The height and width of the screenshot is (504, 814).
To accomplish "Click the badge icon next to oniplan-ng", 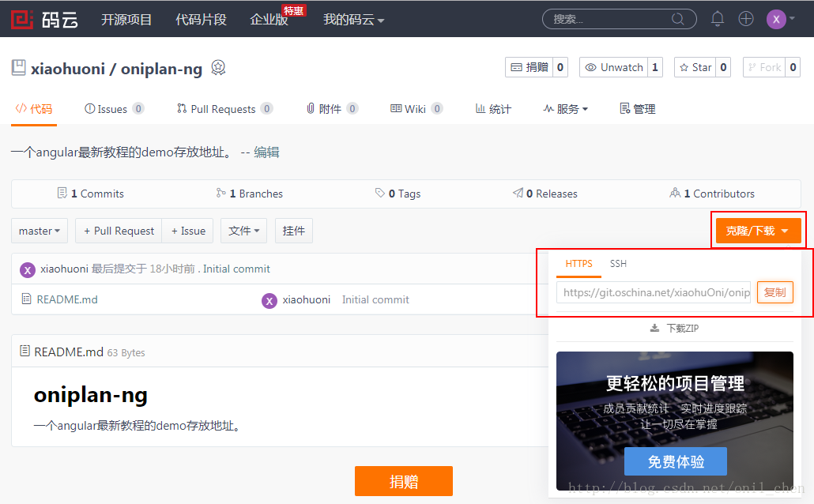I will click(x=219, y=67).
